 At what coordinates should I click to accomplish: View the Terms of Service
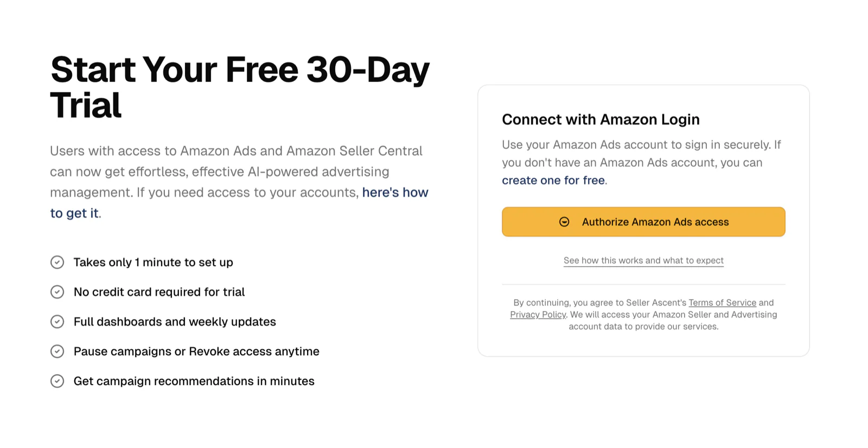tap(722, 302)
